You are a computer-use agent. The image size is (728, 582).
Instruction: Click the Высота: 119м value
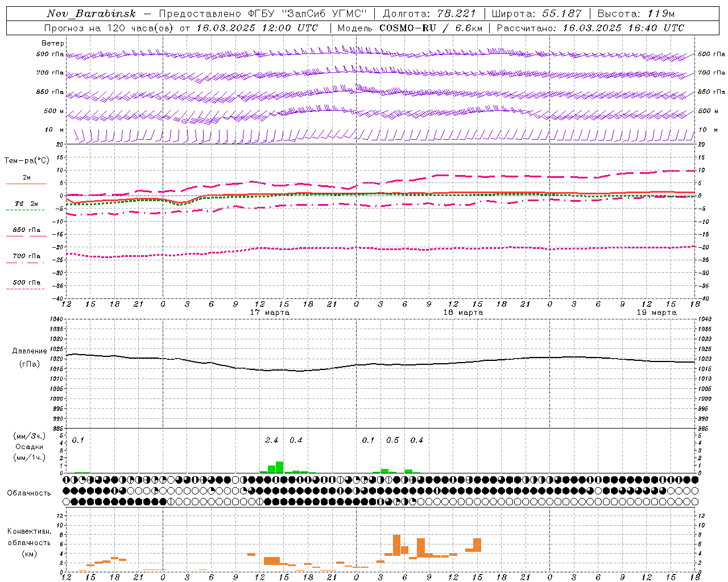click(636, 14)
